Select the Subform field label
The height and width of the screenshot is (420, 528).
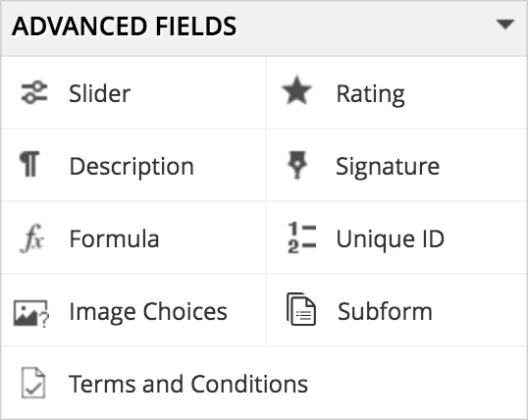[385, 311]
